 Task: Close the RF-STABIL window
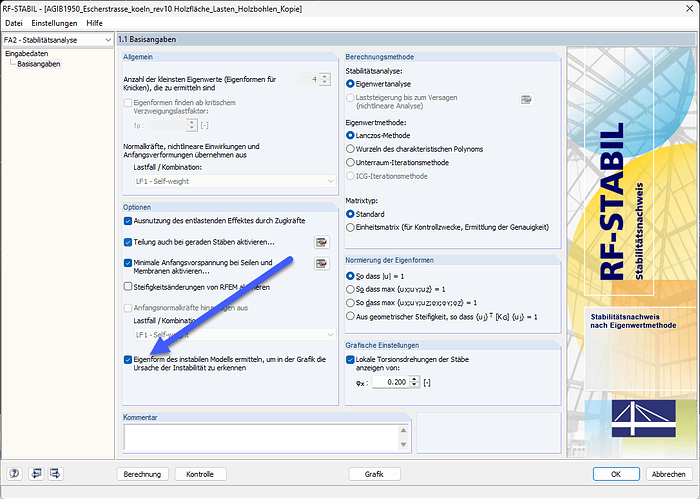689,8
